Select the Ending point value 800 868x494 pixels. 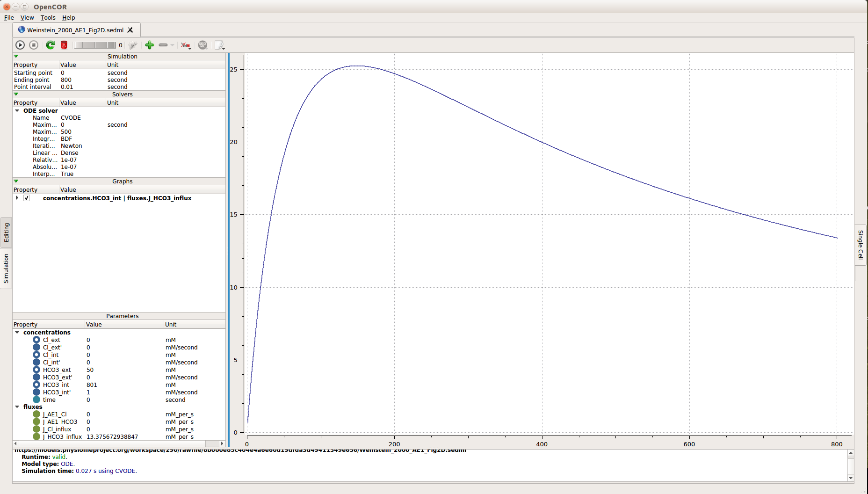[x=66, y=80]
